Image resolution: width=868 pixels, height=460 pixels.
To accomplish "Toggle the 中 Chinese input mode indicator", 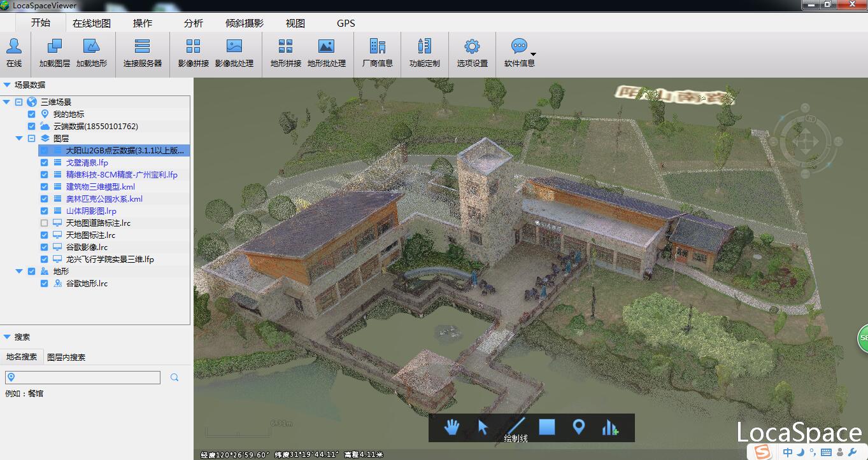I will (x=788, y=452).
